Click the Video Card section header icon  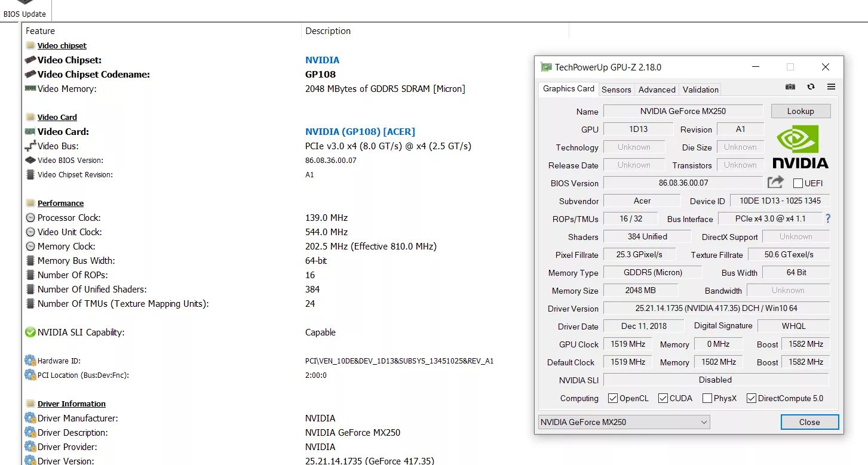click(x=30, y=117)
